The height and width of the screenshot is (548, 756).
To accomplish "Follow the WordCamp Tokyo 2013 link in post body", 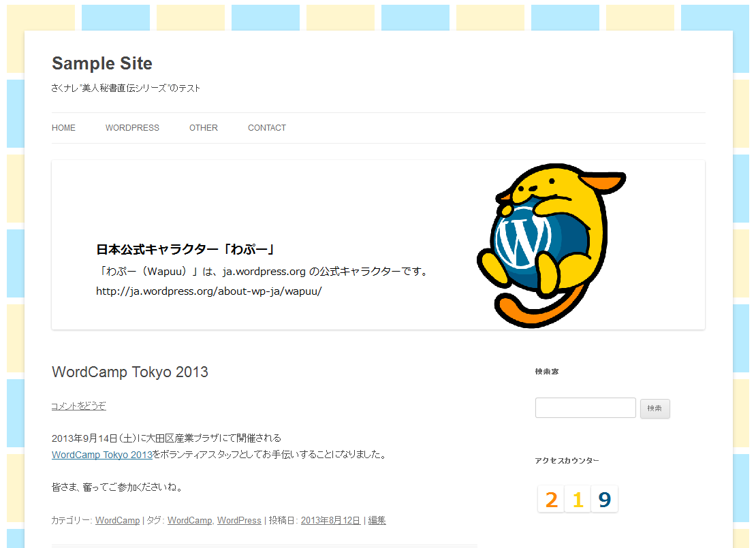I will [102, 455].
